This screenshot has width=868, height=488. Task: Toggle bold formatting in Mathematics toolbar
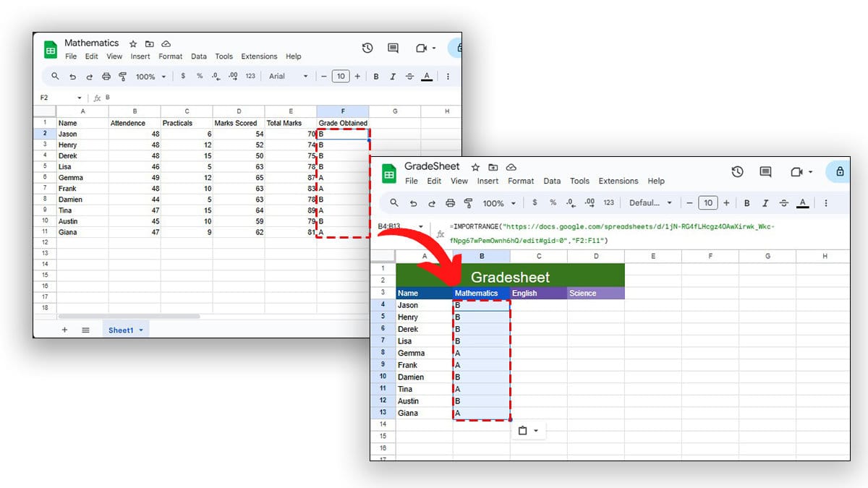pyautogui.click(x=375, y=76)
